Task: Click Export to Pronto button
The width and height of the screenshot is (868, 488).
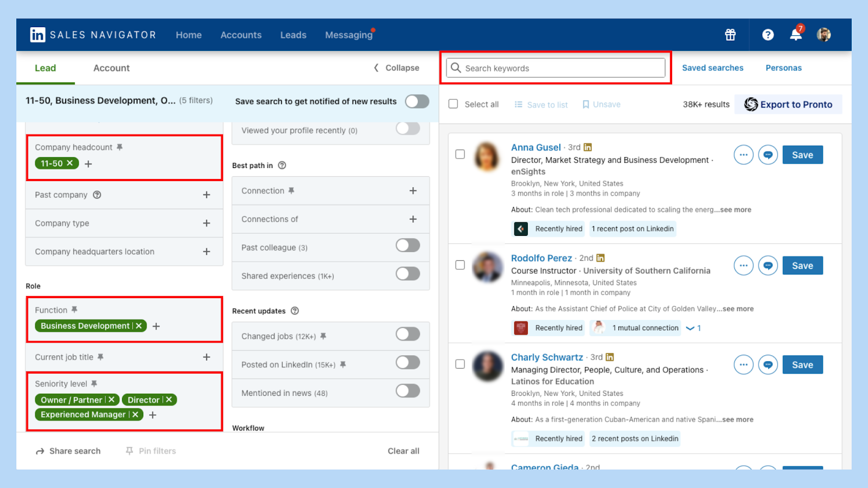Action: [x=788, y=104]
